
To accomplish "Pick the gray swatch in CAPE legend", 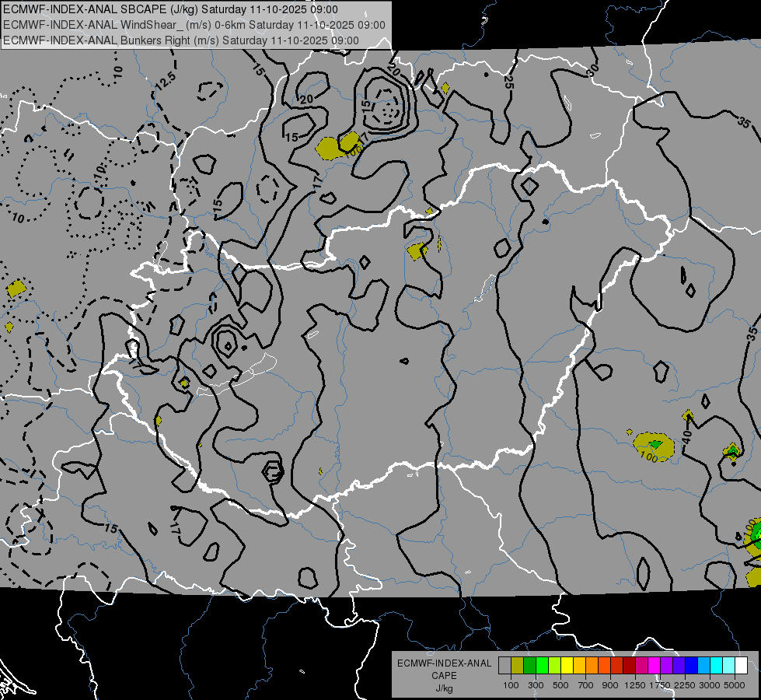I will [504, 666].
